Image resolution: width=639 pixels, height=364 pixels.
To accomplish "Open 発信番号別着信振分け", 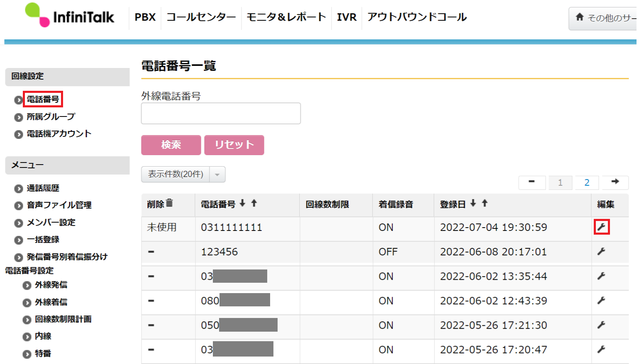I will 67,257.
